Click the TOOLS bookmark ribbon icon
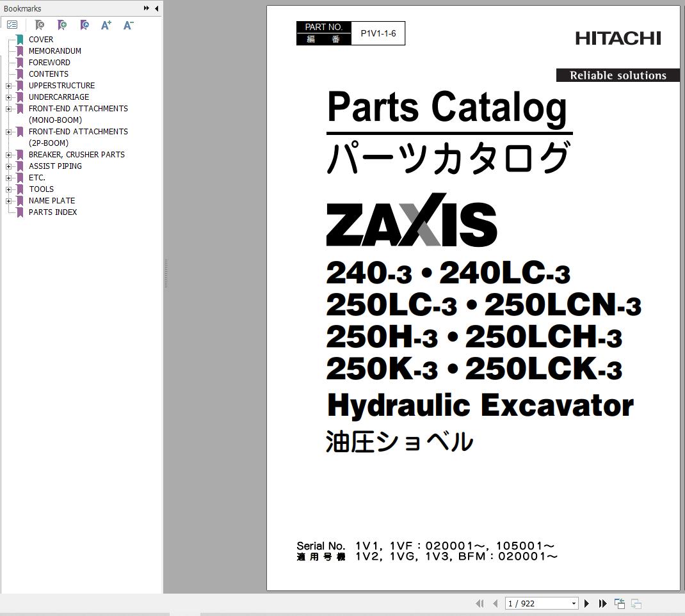Viewport: 685px width, 616px height. pyautogui.click(x=20, y=189)
